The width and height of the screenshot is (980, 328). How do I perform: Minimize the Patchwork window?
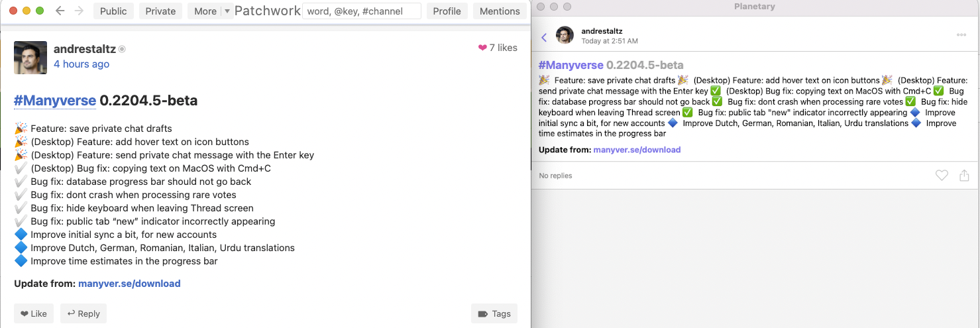[x=27, y=11]
